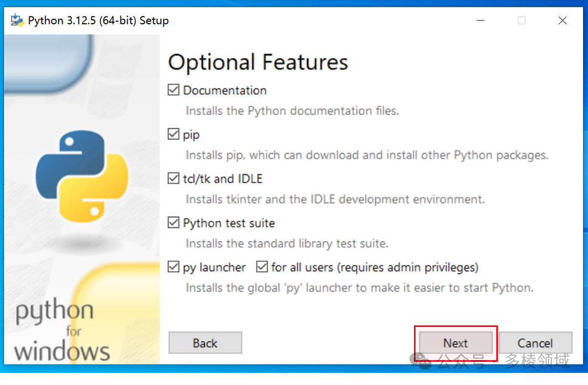
Task: Click the description about the global 'py' launcher
Action: (x=359, y=288)
